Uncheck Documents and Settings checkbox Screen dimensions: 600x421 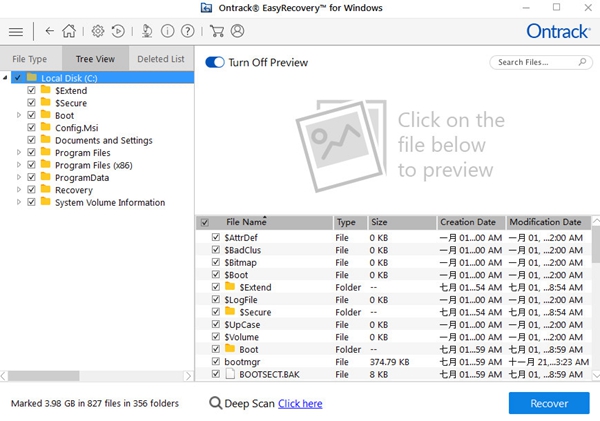pos(31,140)
